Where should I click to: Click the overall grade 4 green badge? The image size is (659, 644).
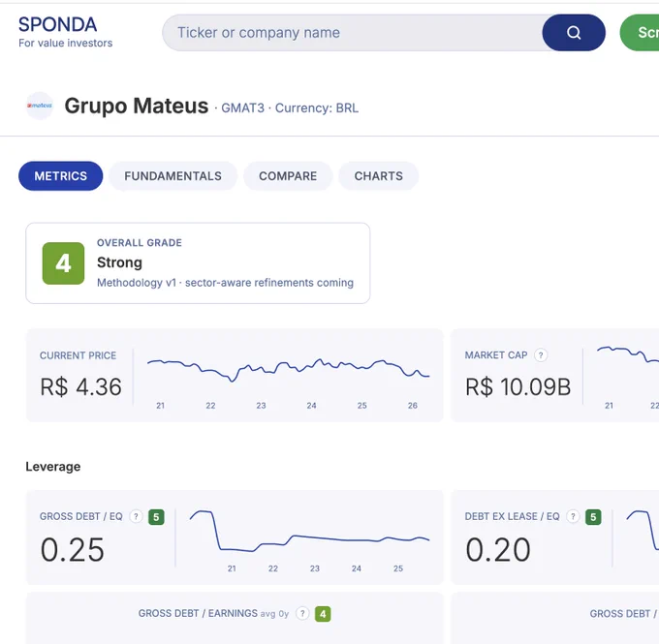[63, 263]
